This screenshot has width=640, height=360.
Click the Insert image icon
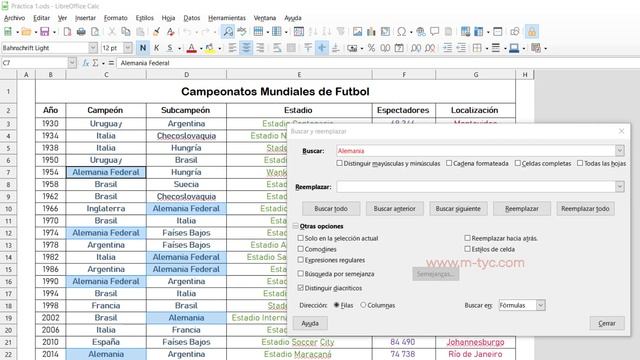[357, 31]
